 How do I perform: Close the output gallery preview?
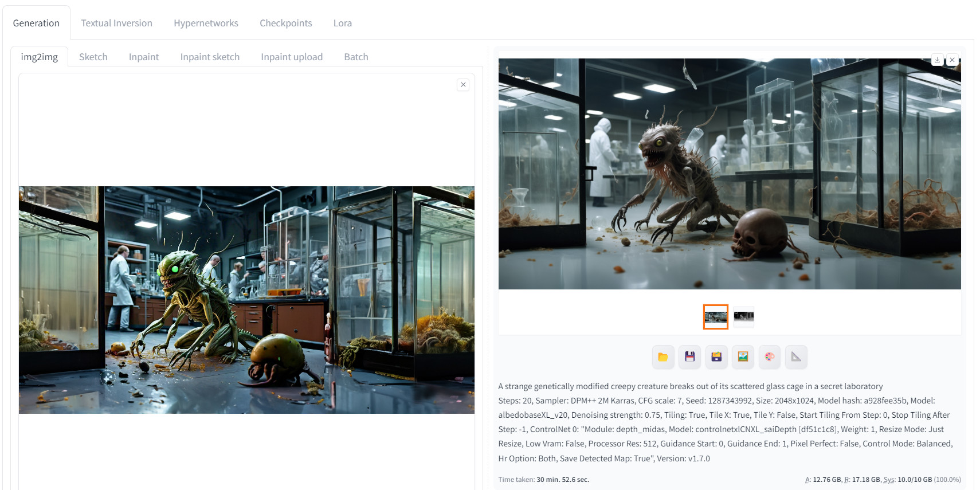click(x=952, y=60)
